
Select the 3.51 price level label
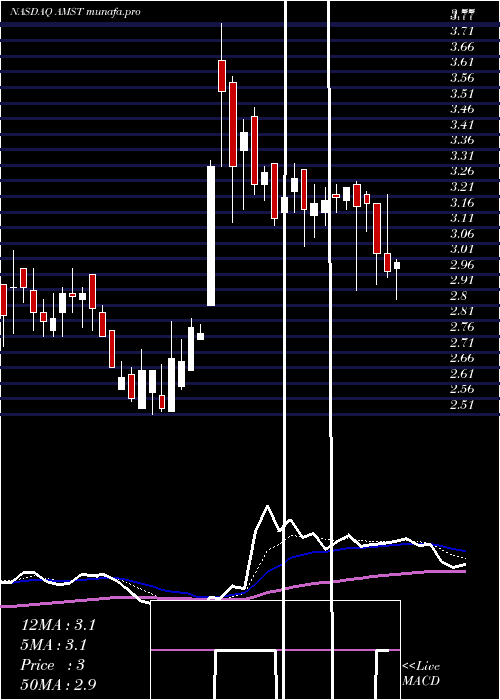[x=462, y=94]
